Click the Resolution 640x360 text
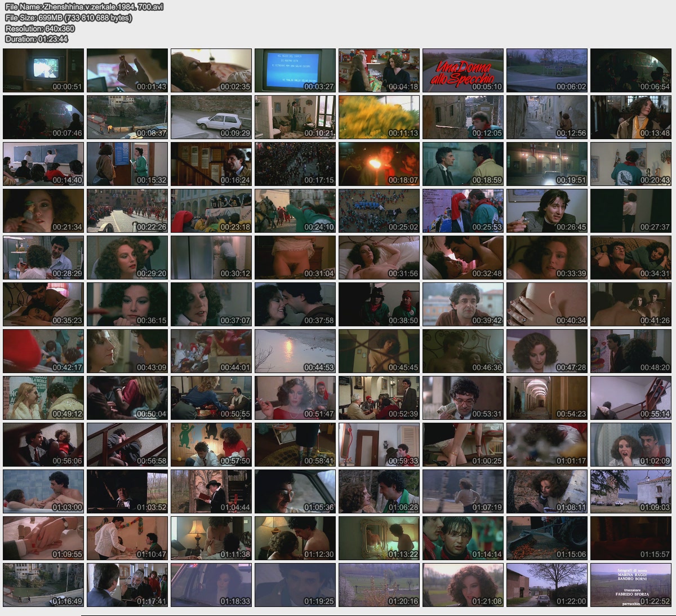 (x=40, y=28)
